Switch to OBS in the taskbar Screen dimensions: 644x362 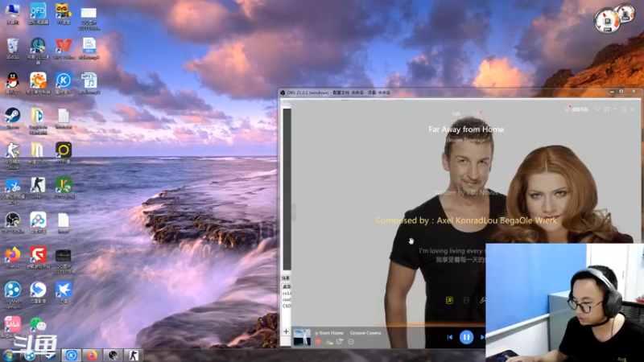(113, 356)
